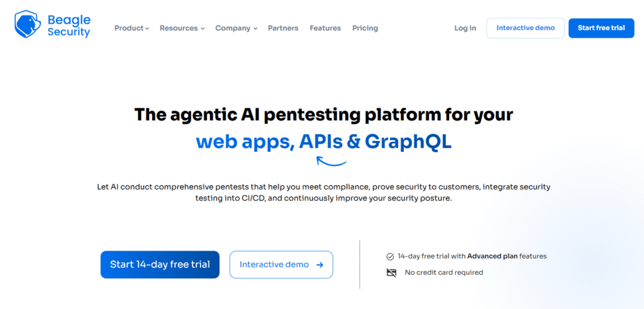Click the Log in link
The height and width of the screenshot is (309, 644).
click(x=465, y=28)
